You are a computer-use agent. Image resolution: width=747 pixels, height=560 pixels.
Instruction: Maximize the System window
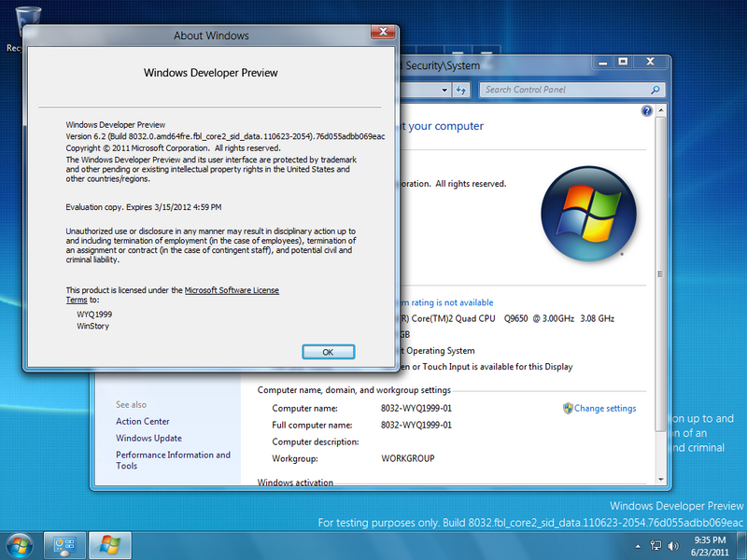623,62
